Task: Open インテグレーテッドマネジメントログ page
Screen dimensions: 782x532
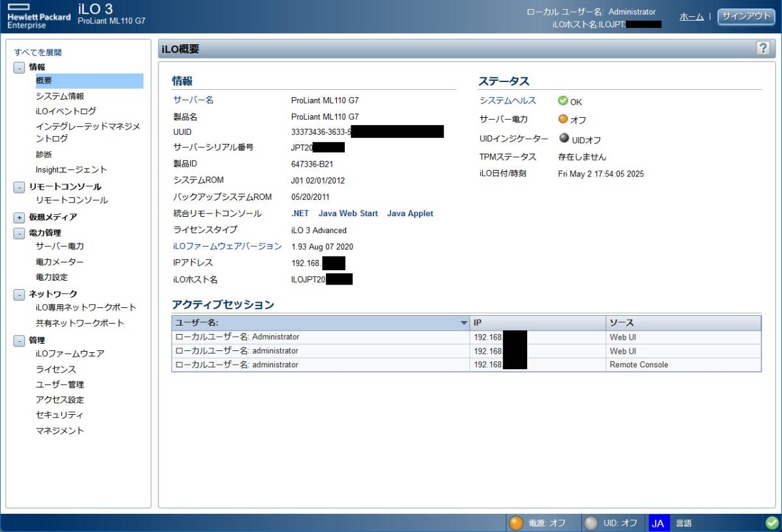Action: point(88,132)
